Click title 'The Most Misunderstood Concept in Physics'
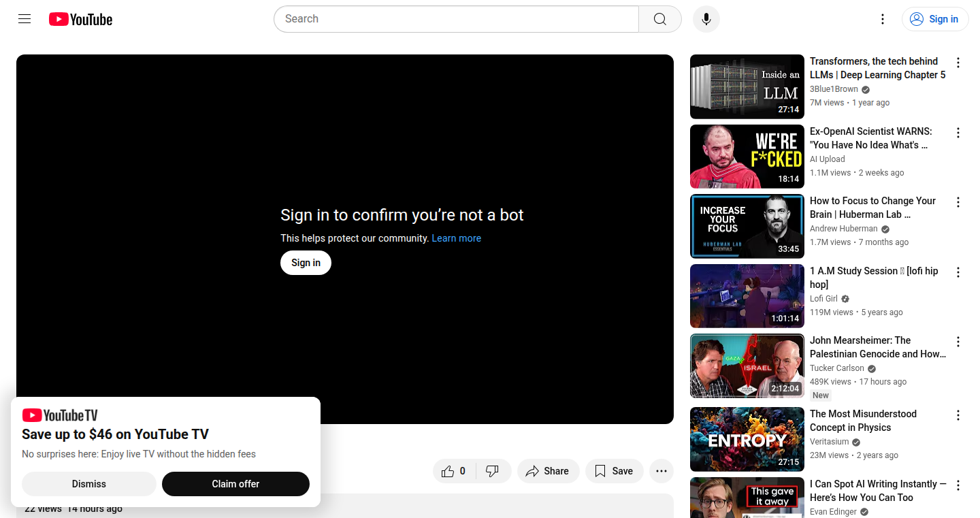Image resolution: width=980 pixels, height=518 pixels. (863, 421)
